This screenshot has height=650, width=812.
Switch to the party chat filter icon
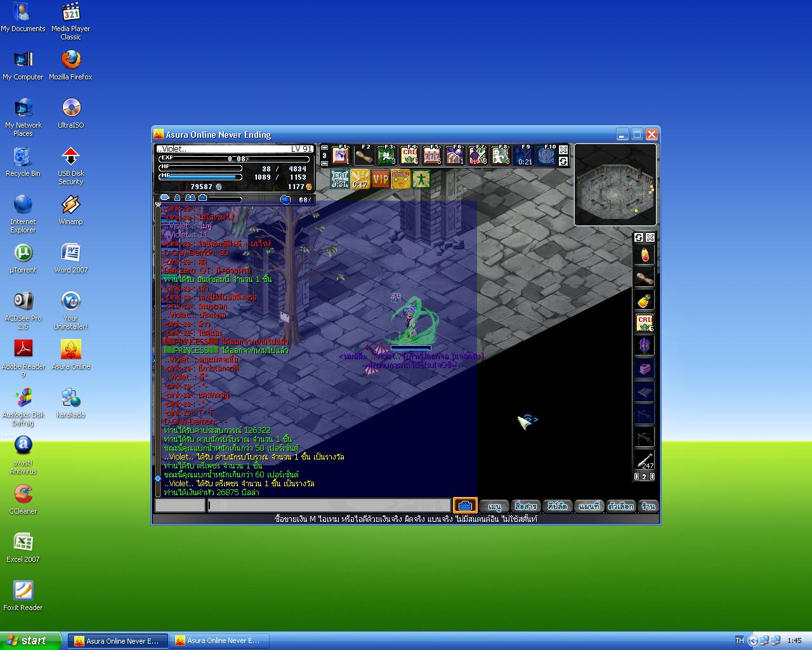tap(190, 199)
